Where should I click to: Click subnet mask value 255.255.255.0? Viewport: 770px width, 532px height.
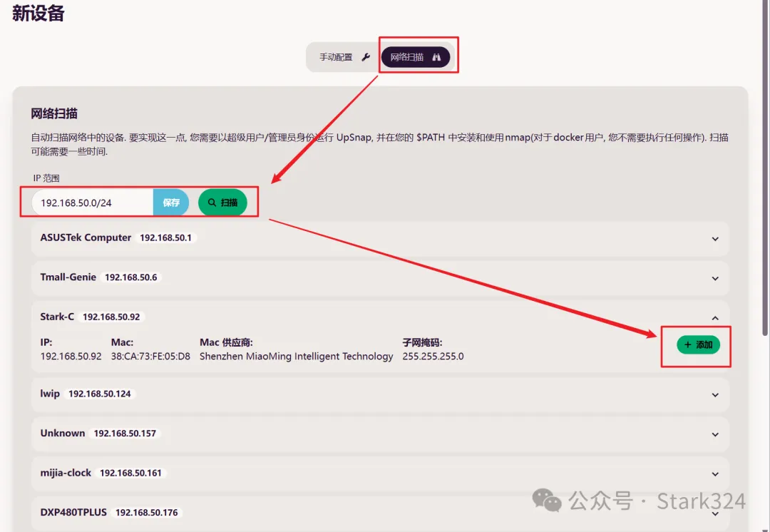pos(433,356)
